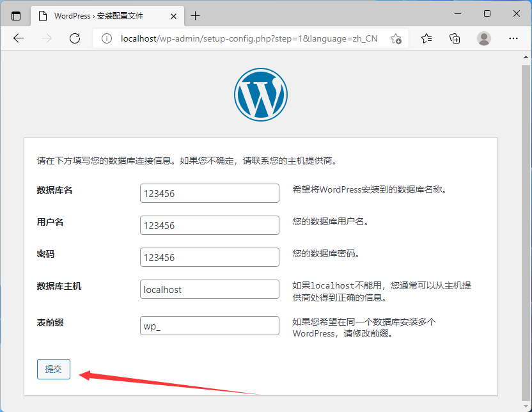
Task: Open the Favorites list icon
Action: 426,38
